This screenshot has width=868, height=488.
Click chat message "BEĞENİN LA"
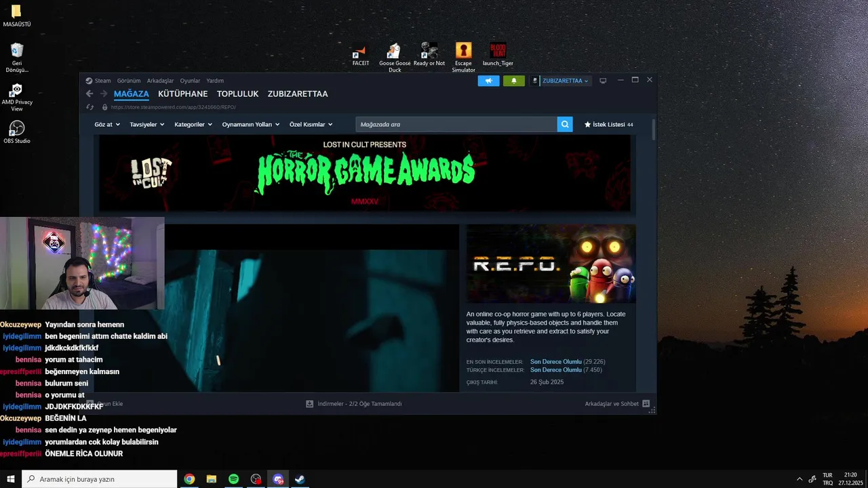click(x=66, y=418)
